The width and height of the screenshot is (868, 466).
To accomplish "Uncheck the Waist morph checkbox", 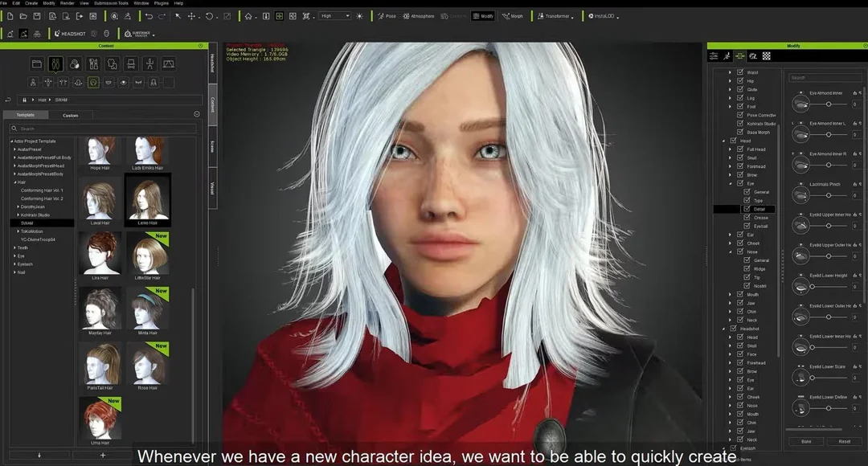I will (740, 72).
